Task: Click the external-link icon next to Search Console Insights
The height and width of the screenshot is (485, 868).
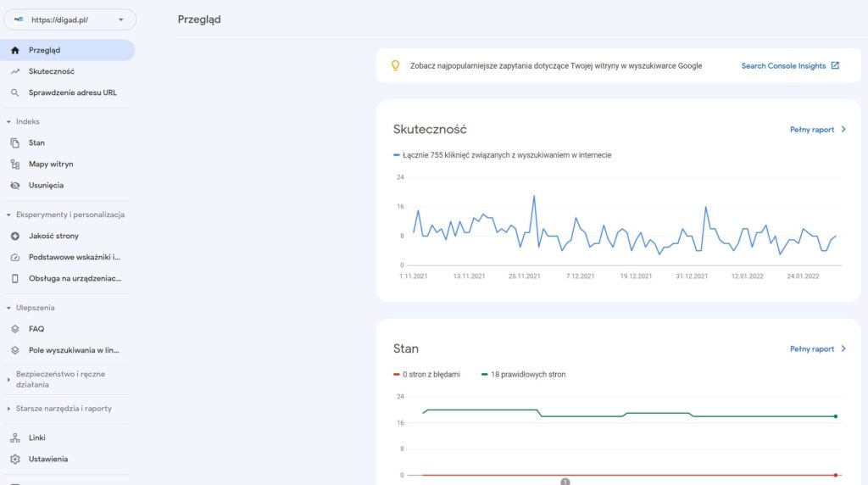Action: (835, 65)
